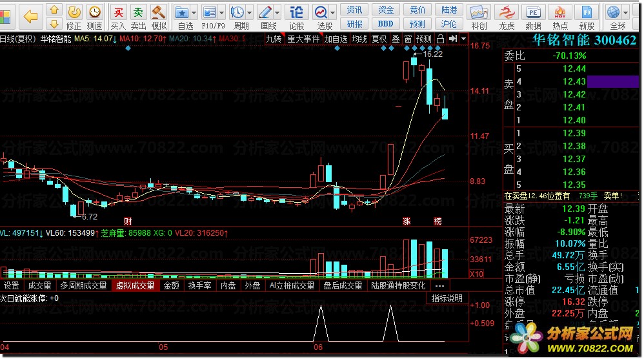Switch to the AI立桩成交量 tab
Image resolution: width=644 pixels, height=359 pixels.
coord(292,285)
